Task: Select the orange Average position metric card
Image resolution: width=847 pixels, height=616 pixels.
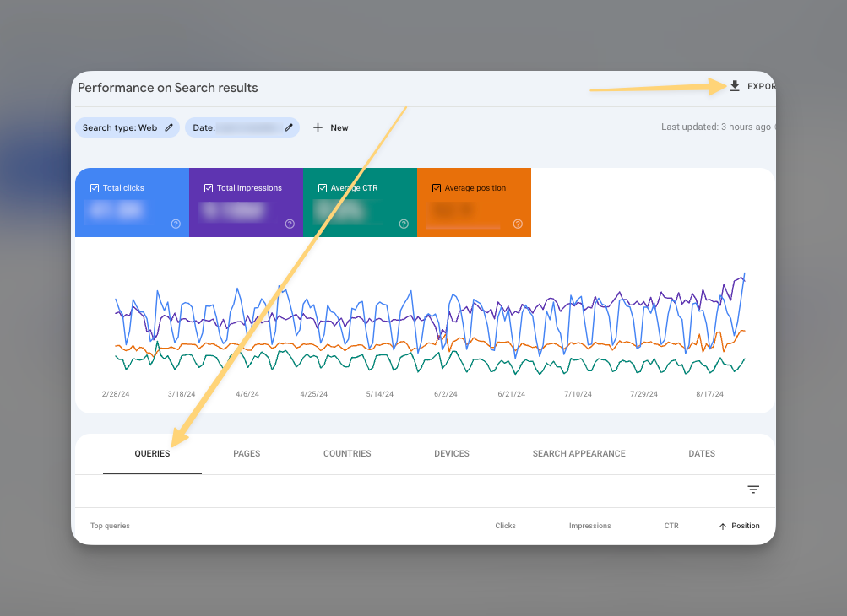Action: click(x=475, y=203)
